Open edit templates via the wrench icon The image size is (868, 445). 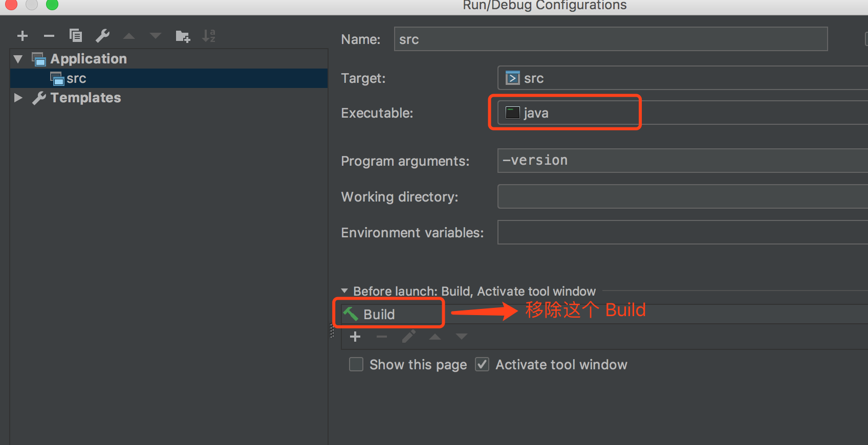(102, 36)
